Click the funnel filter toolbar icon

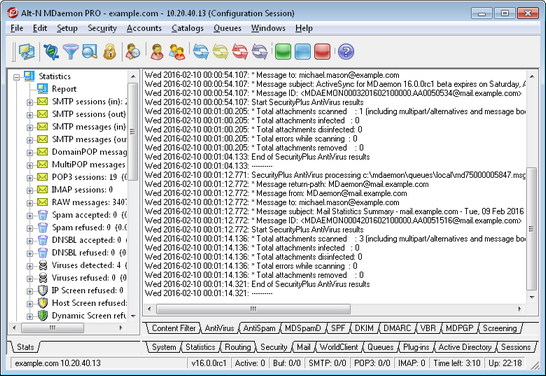point(70,52)
